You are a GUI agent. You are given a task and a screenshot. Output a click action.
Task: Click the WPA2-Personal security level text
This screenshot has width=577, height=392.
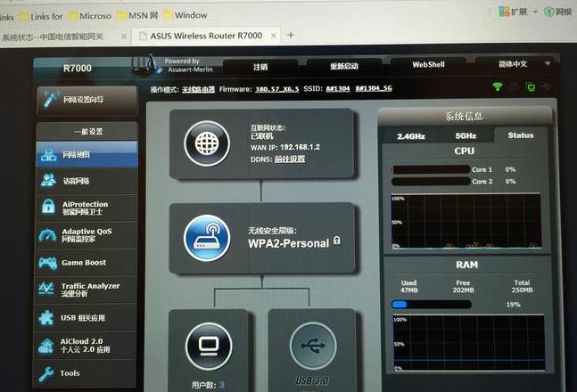289,243
